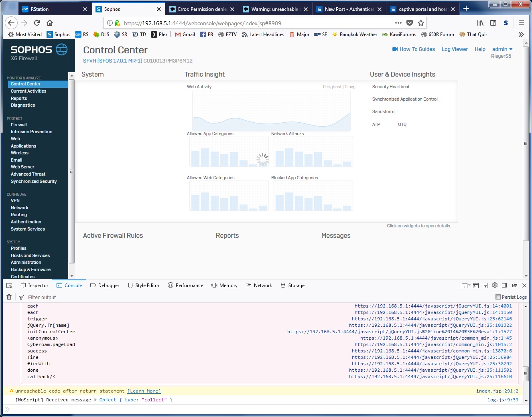532x417 pixels.
Task: Bookmark this page with the star icon
Action: point(421,23)
